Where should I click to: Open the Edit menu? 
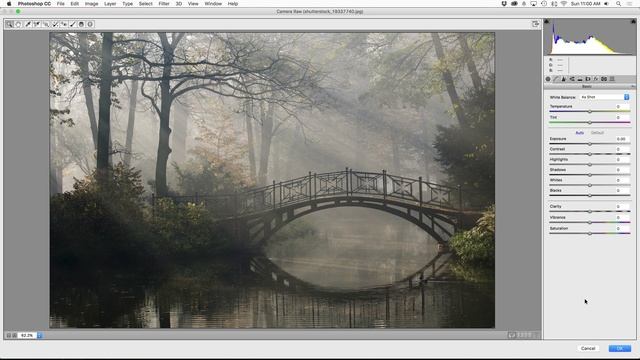pyautogui.click(x=74, y=4)
